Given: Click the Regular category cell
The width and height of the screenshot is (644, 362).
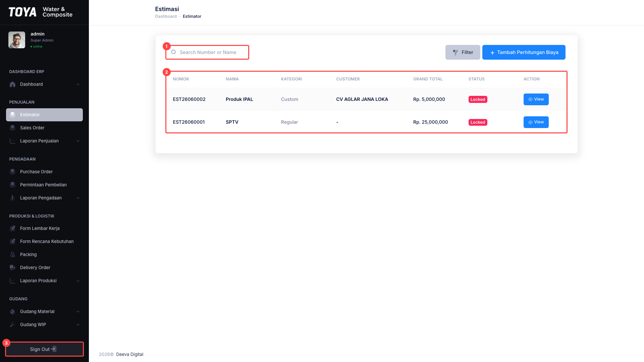Looking at the screenshot, I should tap(289, 122).
